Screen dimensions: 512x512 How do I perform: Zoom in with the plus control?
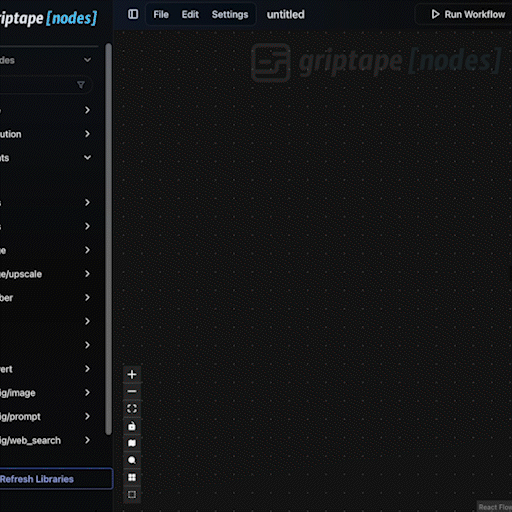point(132,374)
